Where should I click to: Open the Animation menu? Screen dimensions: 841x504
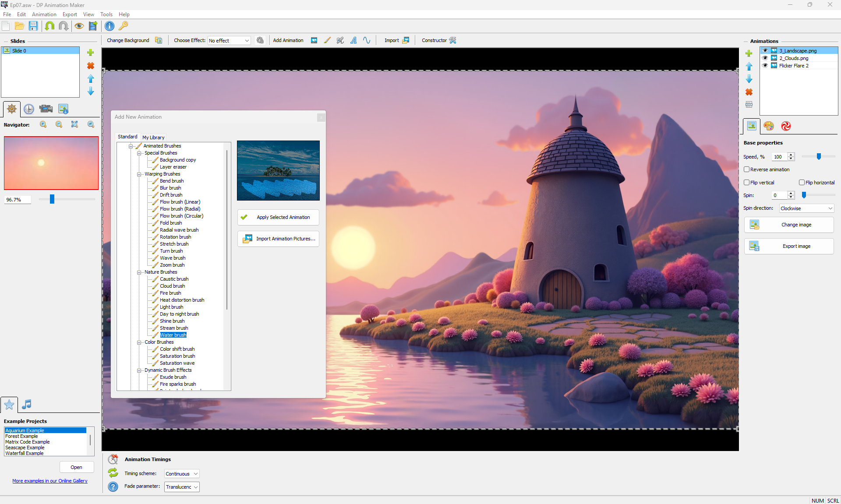pos(44,14)
